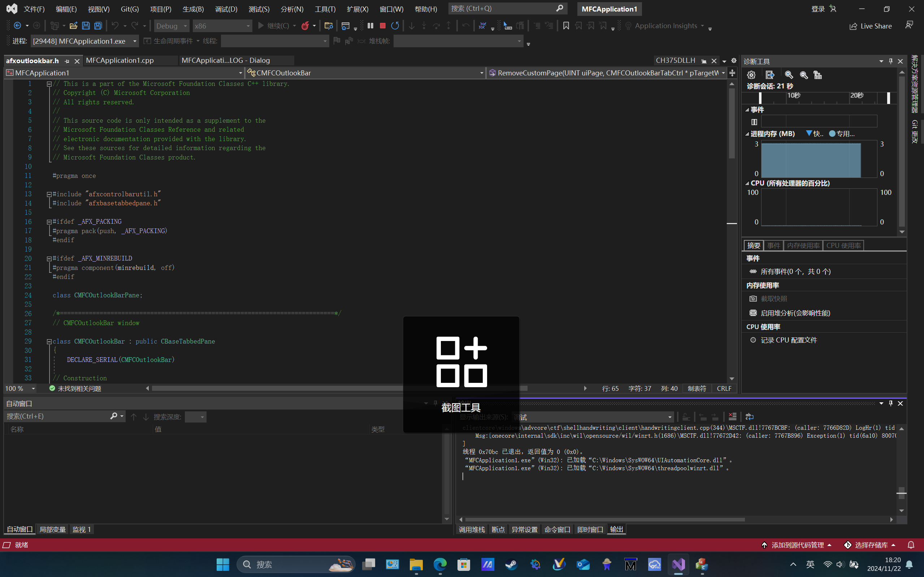Open the notifications bell in the status bar

tap(911, 545)
